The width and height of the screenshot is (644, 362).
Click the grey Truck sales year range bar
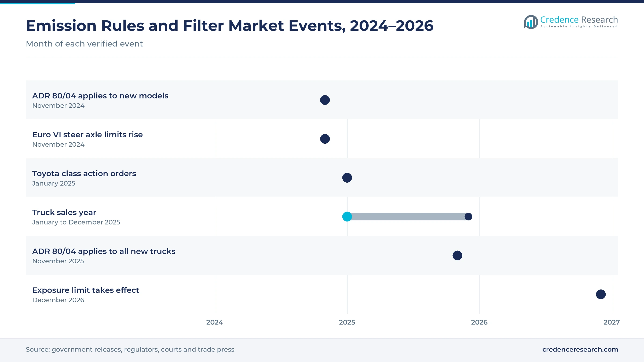pos(408,217)
